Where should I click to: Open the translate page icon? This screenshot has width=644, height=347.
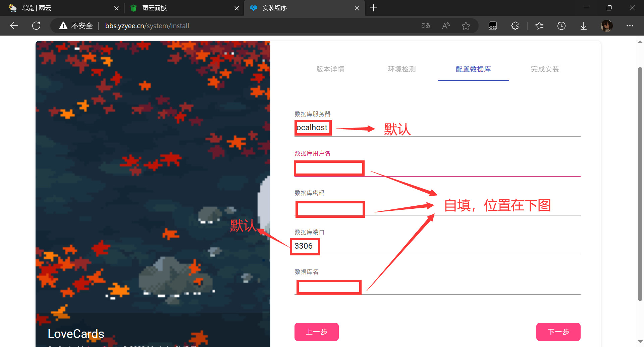click(426, 26)
